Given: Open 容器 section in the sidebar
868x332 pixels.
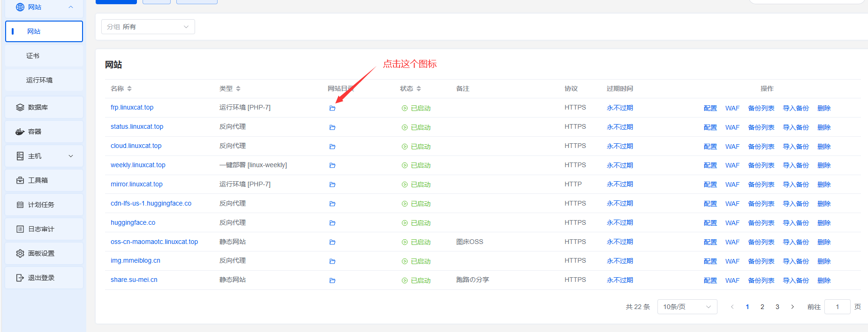Looking at the screenshot, I should click(x=44, y=132).
